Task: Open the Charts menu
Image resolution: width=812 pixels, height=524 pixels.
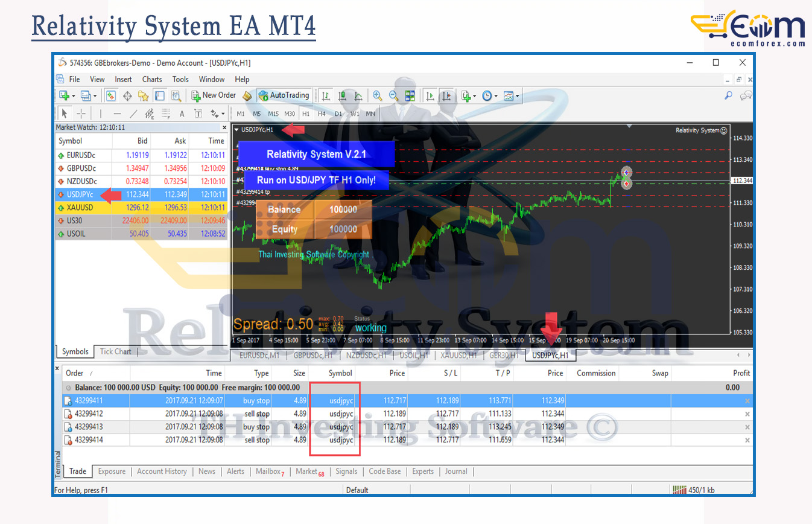Action: point(152,79)
